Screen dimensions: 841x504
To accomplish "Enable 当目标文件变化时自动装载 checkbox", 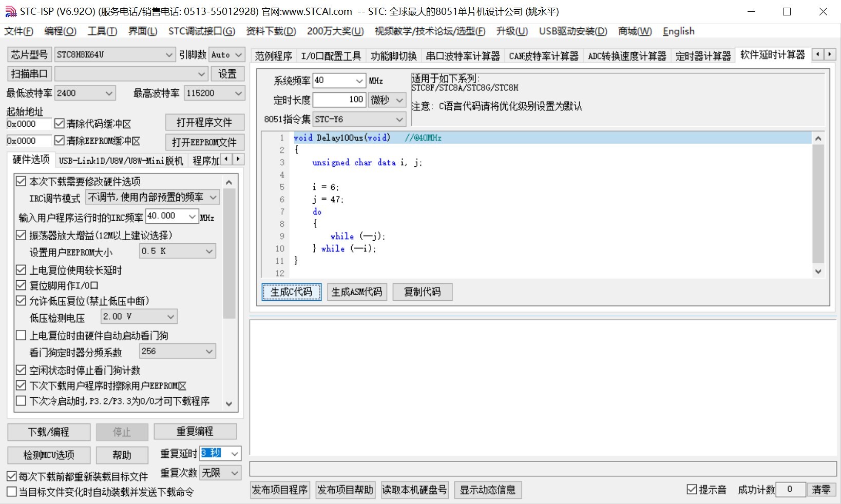I will [12, 492].
